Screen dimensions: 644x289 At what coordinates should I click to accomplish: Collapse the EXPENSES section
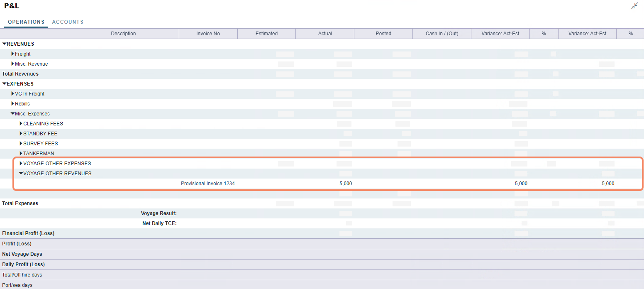[4, 83]
